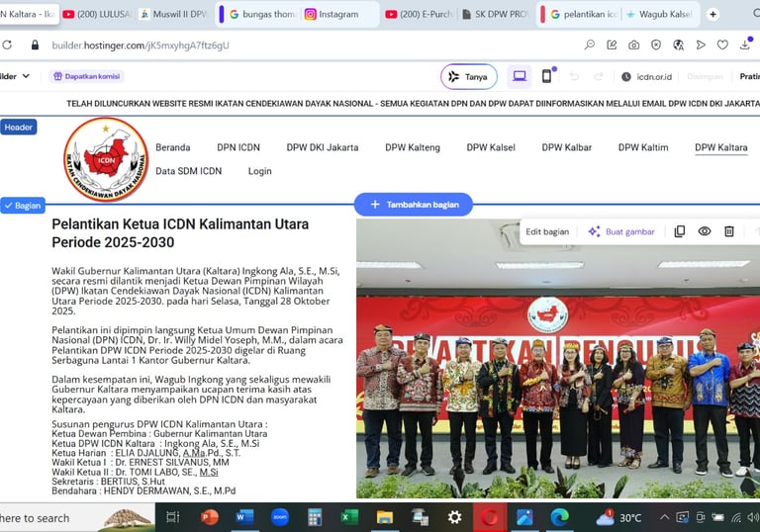Open the DPW Kaltim menu item
This screenshot has width=760, height=532.
coord(643,147)
